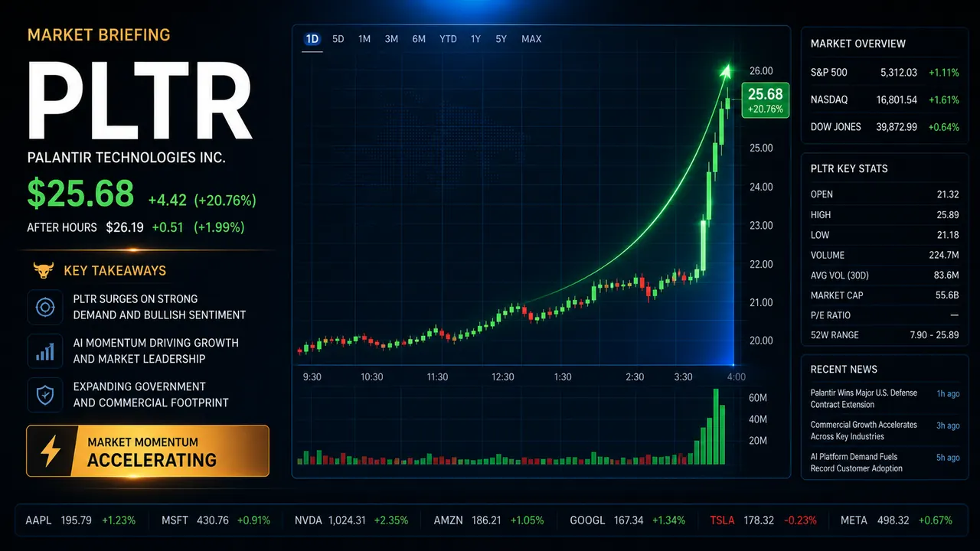
Task: Click the 26.00 label on the price axis
Action: (x=761, y=71)
